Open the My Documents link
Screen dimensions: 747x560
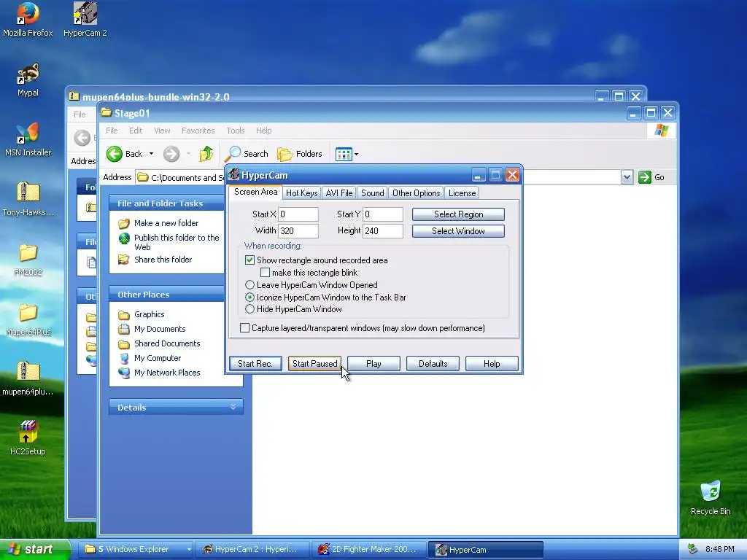[x=160, y=329]
